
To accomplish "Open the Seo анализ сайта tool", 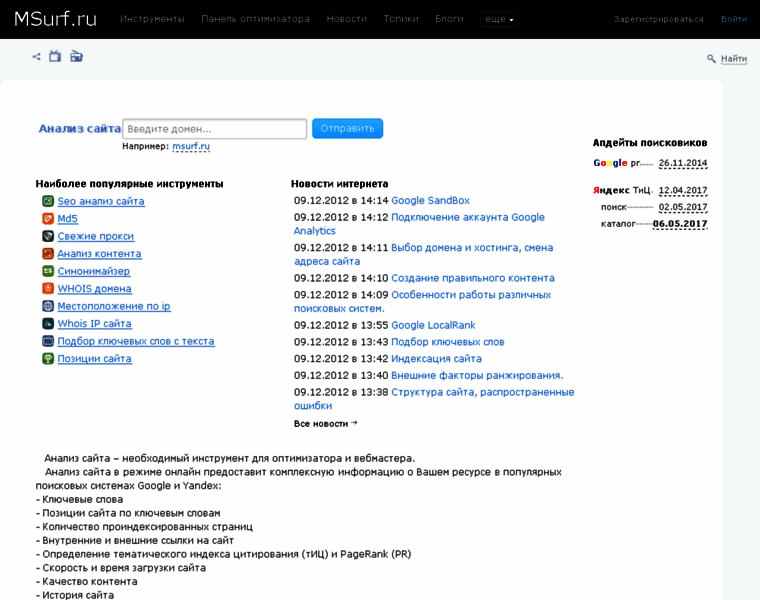I will [x=101, y=201].
